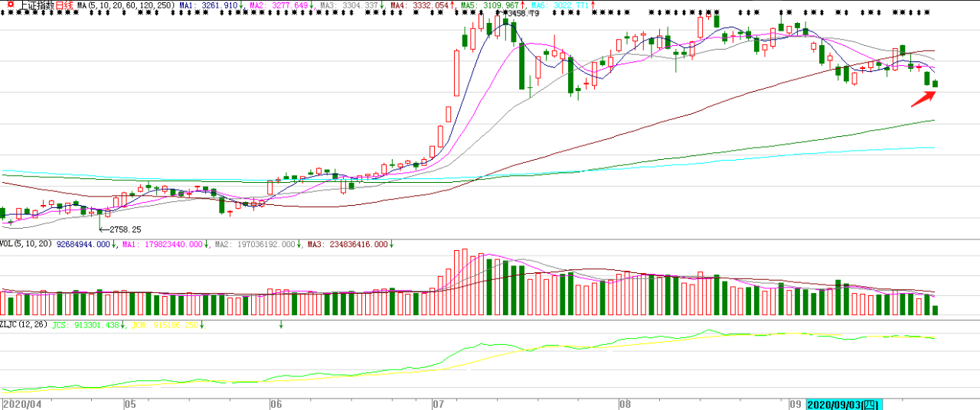Click the 06 month axis label

pos(277,403)
